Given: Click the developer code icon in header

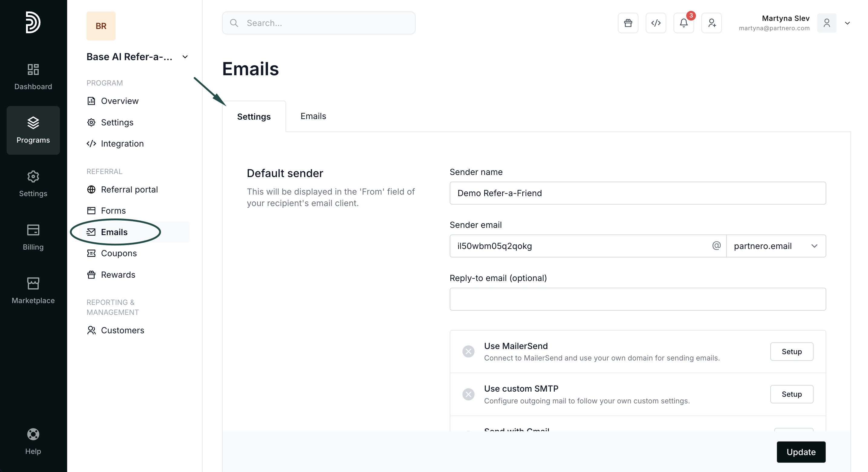Looking at the screenshot, I should tap(656, 23).
